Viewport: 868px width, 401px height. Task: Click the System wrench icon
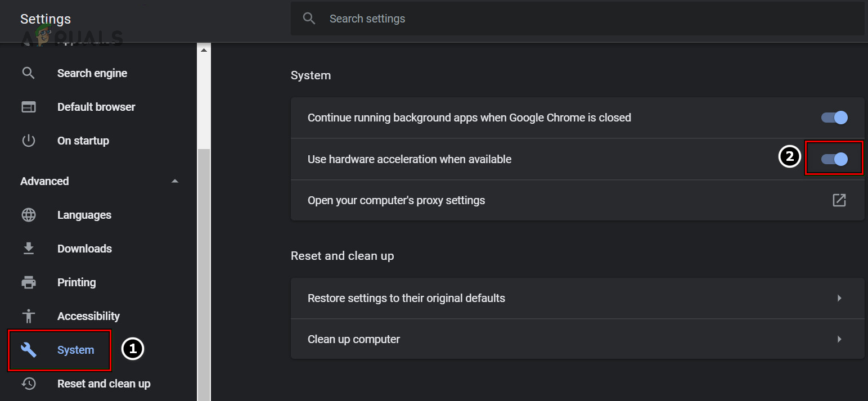coord(28,350)
